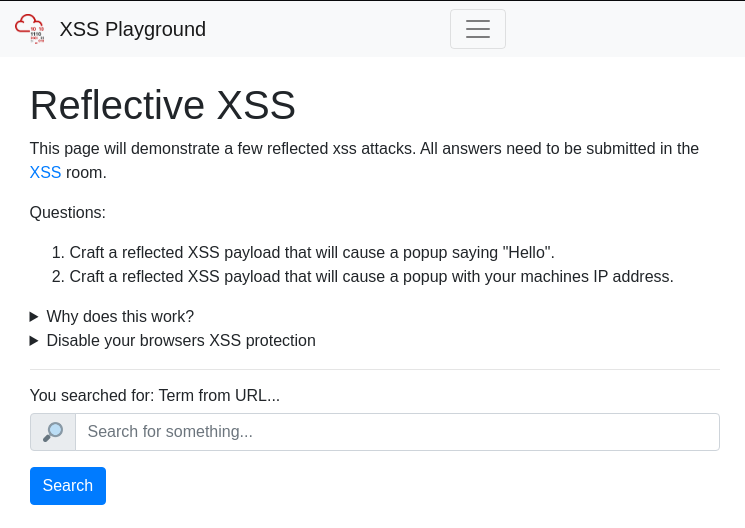Click the "Term from URL..." placeholder text
Viewport: 745px width, 528px height.
coord(219,395)
